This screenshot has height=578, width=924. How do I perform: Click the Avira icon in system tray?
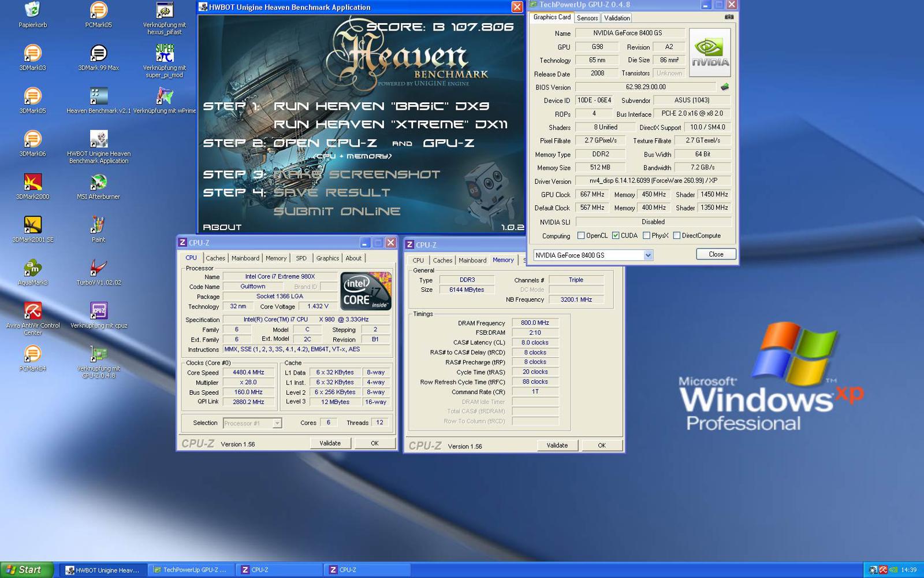pos(882,570)
